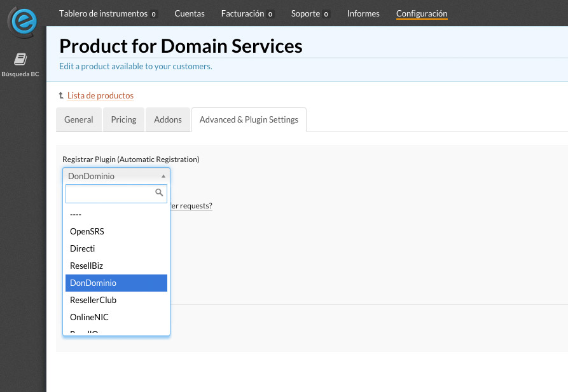This screenshot has height=392, width=568.
Task: Click the up-arrow icon beside Lista de productos
Action: point(61,95)
